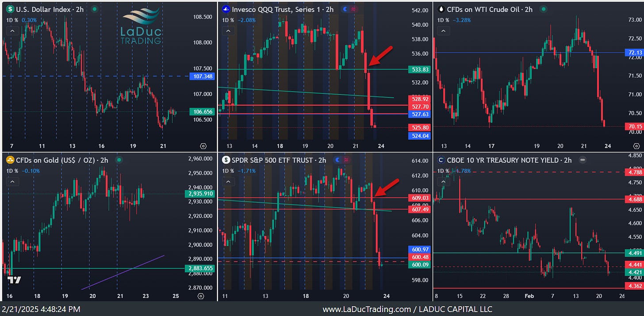Select the 1D % -3.28% indicator on WTI chart

pyautogui.click(x=454, y=20)
